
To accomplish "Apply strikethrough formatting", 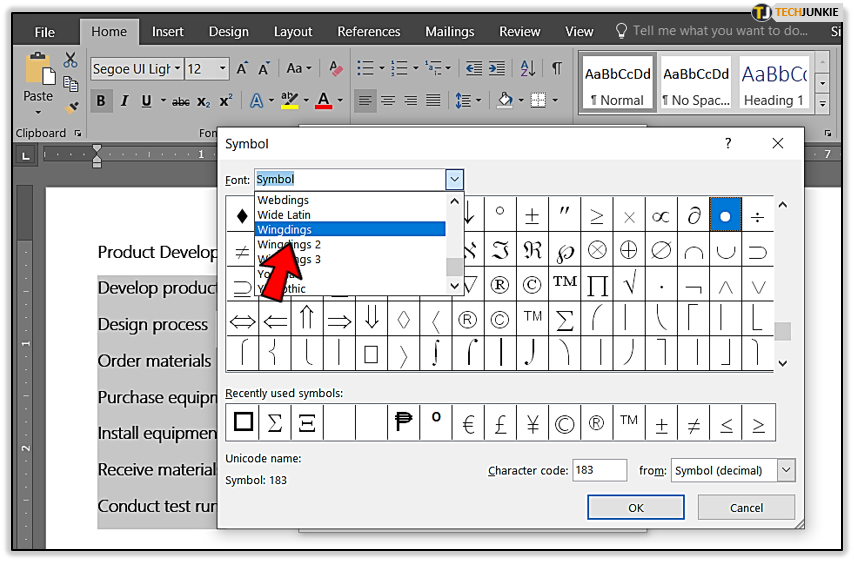I will point(181,101).
